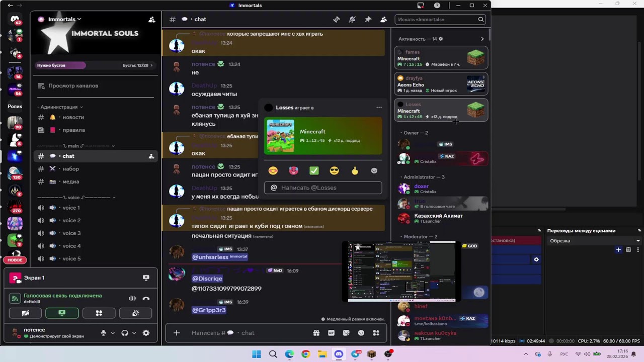
Task: Open microphone input options arrow
Action: coord(113,333)
